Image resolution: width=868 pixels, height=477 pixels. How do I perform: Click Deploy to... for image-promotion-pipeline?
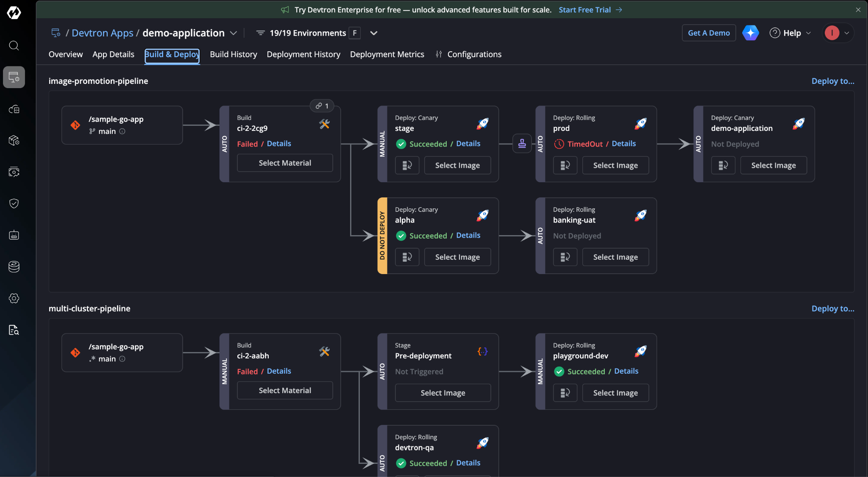833,81
